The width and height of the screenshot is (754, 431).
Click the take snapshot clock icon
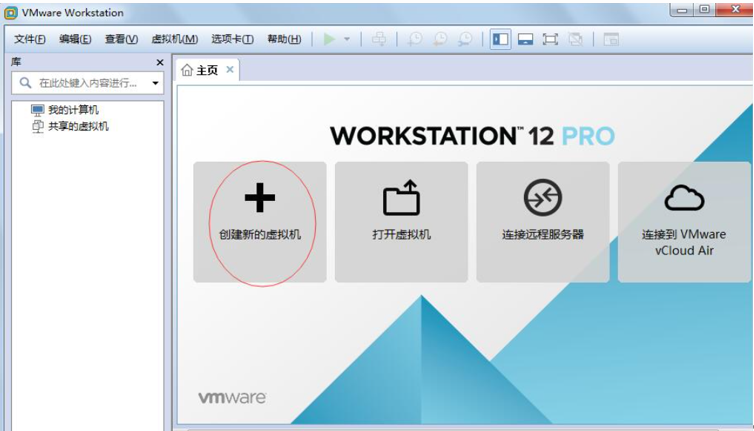pos(415,39)
